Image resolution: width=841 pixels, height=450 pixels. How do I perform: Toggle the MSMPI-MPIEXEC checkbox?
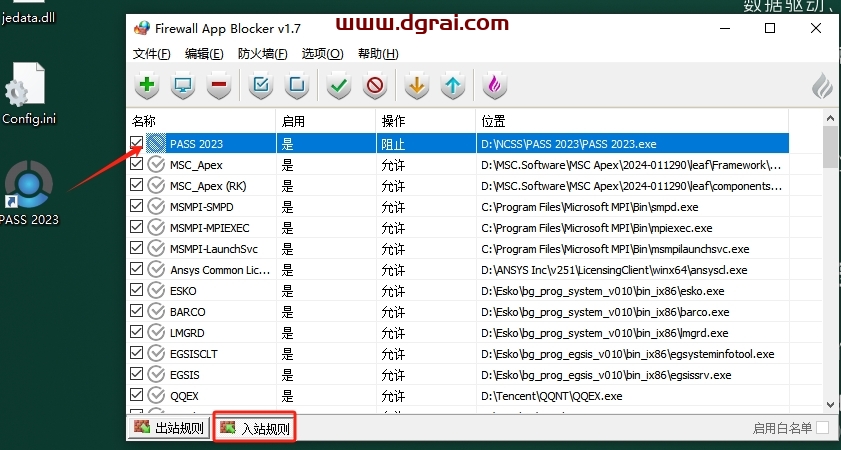(x=137, y=227)
